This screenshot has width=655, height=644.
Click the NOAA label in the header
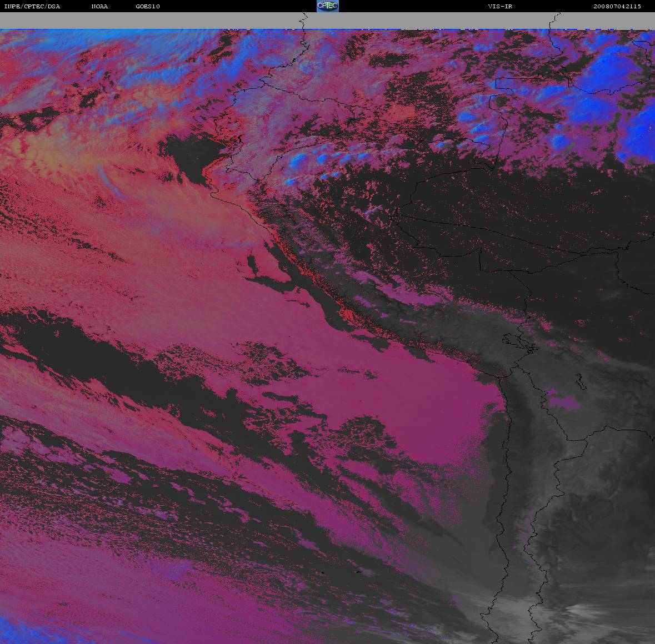click(x=99, y=6)
